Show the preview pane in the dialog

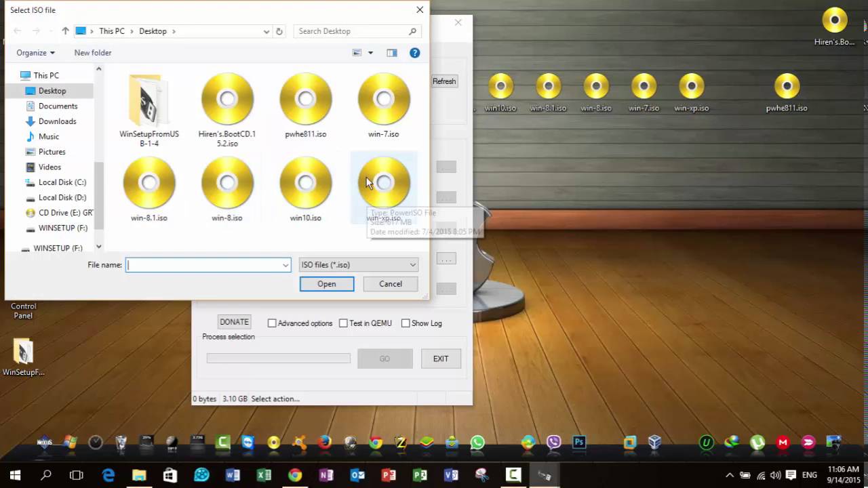pos(392,53)
